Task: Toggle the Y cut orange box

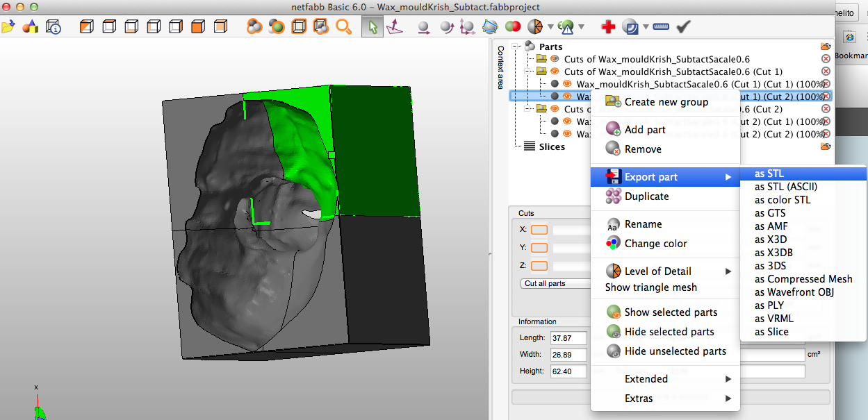Action: coord(539,248)
